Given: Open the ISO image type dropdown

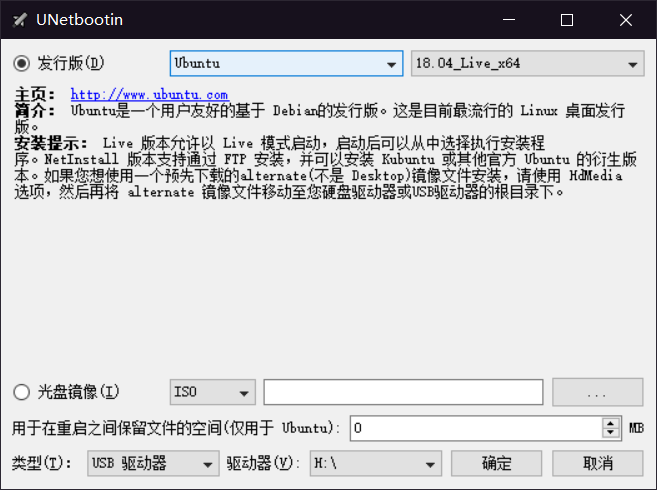Looking at the screenshot, I should click(212, 392).
